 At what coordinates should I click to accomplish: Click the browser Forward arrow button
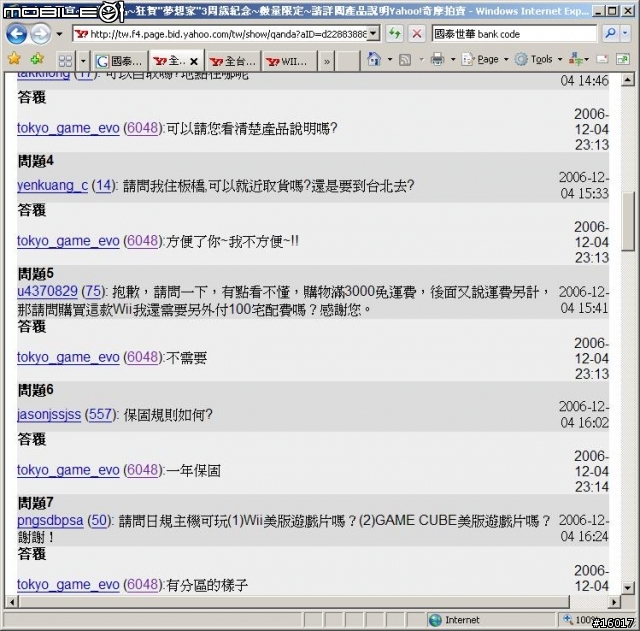pyautogui.click(x=40, y=34)
